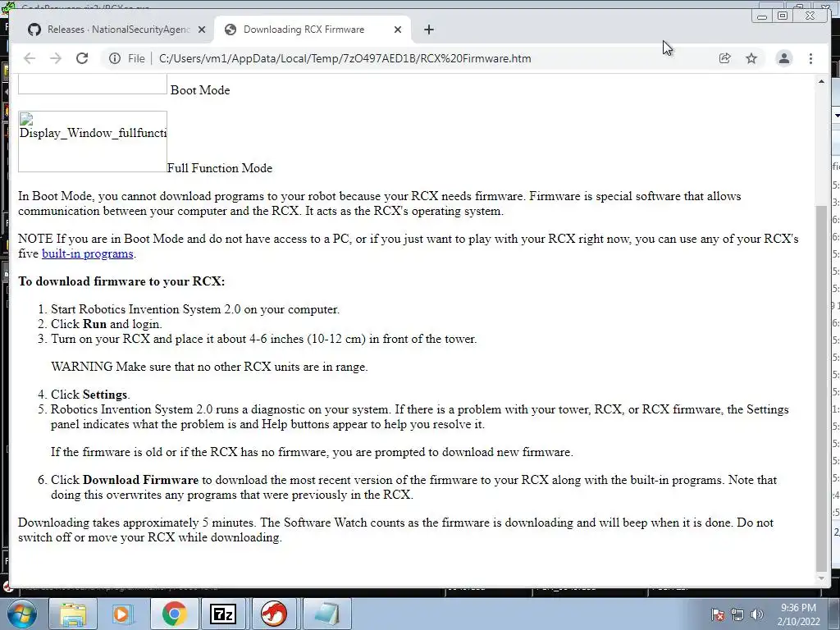Switch to the Releases NationalSecurityAgency tab
This screenshot has height=630, width=840.
point(118,30)
